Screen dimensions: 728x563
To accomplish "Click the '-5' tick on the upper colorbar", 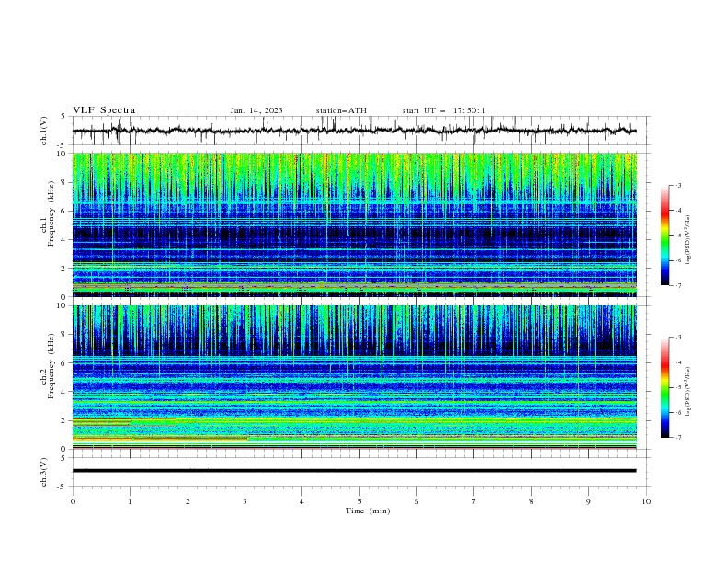I will [677, 236].
